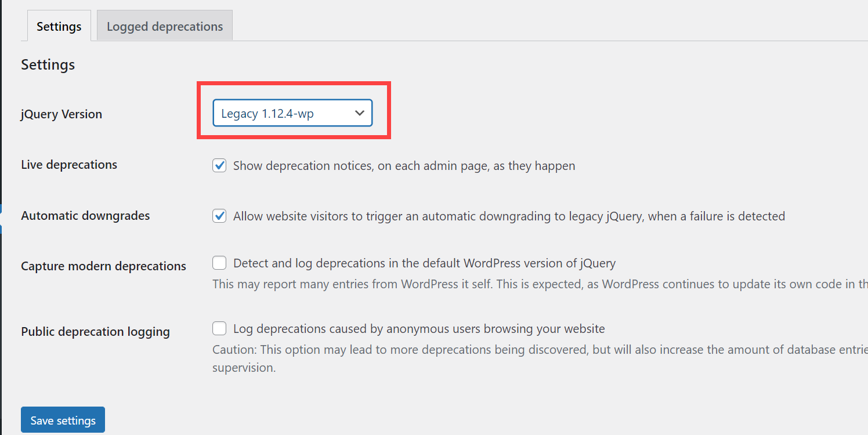The width and height of the screenshot is (868, 435).
Task: Enable Capture modern deprecations
Action: point(219,263)
